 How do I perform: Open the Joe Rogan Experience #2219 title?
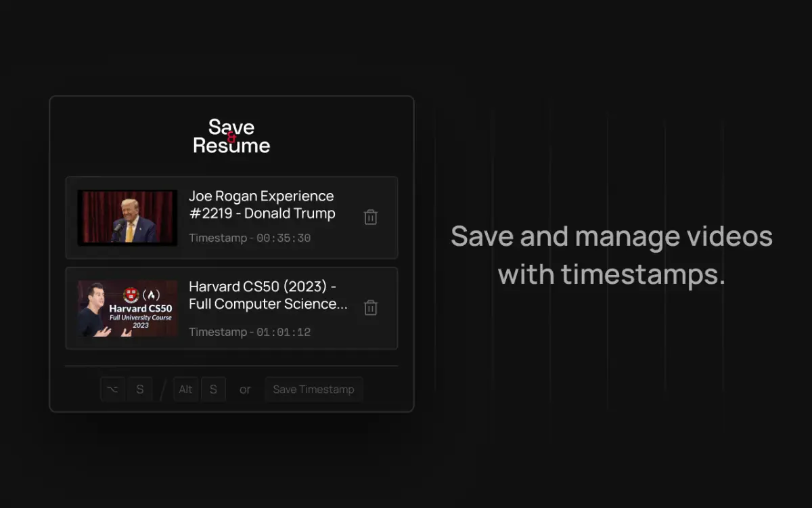click(262, 205)
